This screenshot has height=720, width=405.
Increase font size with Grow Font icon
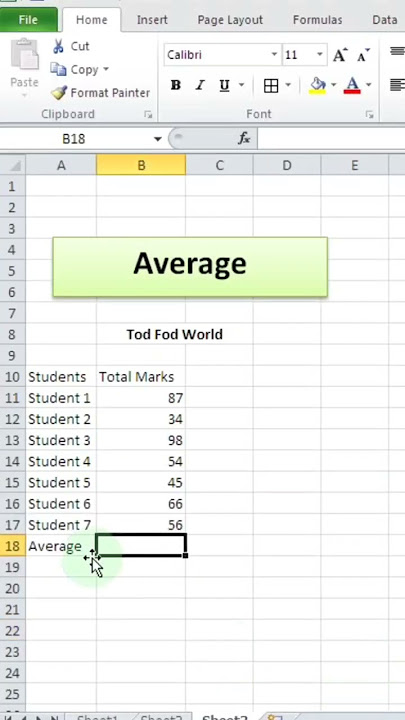point(340,55)
